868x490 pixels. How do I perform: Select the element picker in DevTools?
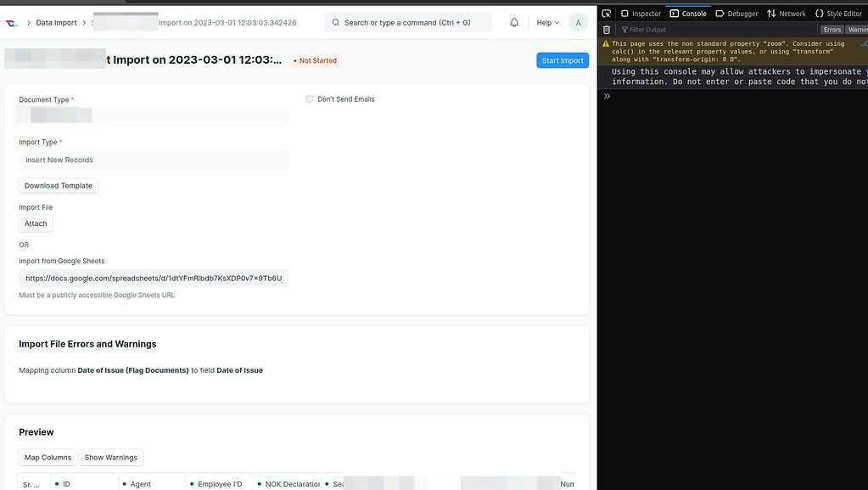click(x=604, y=13)
